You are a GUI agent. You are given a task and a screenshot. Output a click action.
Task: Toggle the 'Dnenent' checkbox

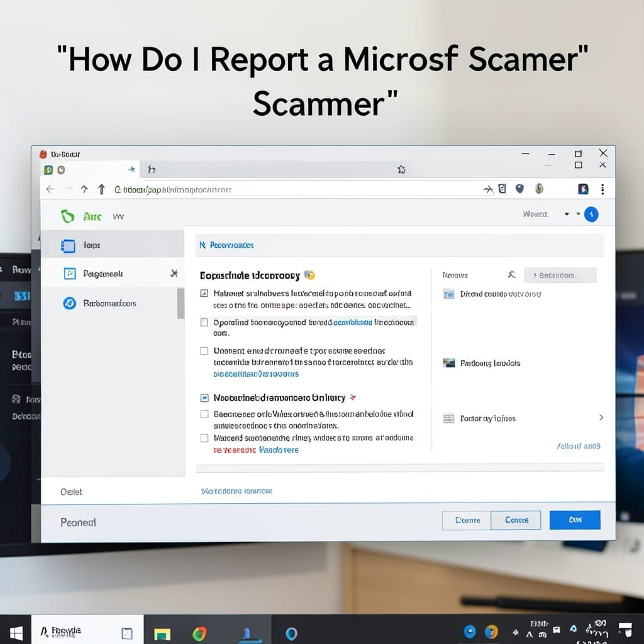point(204,351)
